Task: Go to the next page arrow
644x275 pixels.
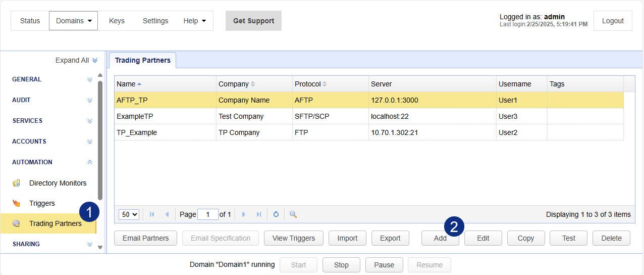Action: point(244,214)
